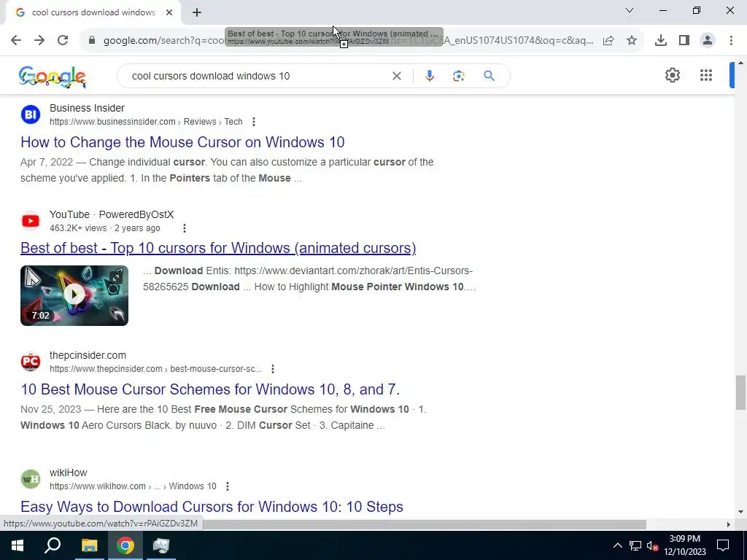Click the muted volume tray icon

[652, 545]
